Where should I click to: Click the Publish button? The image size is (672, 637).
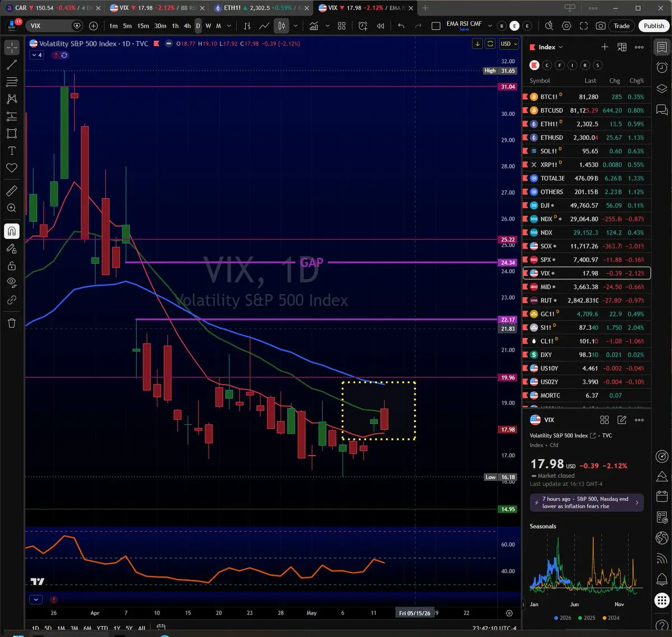coord(654,26)
